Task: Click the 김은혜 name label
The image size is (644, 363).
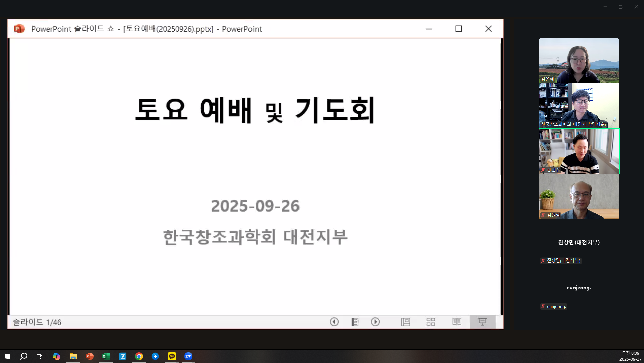Action: pos(547,79)
